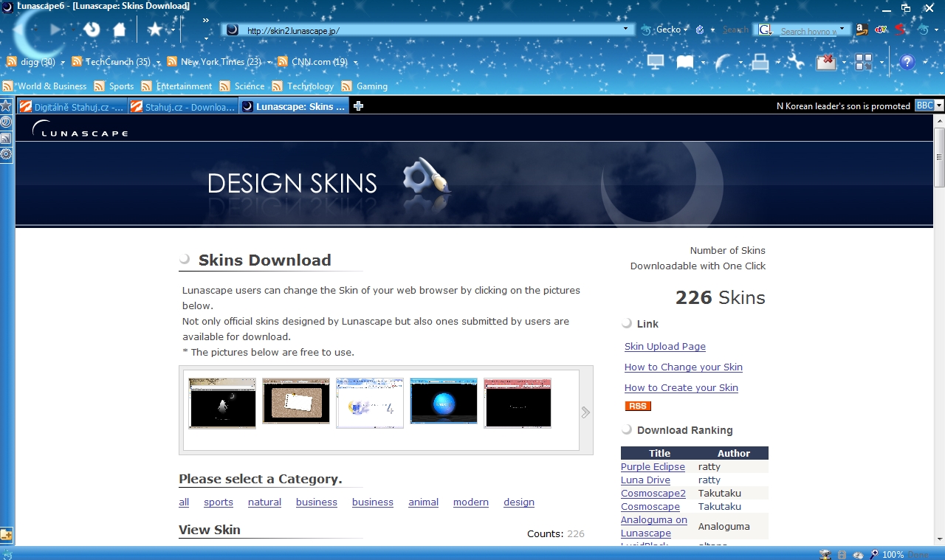Expand the CNN.com (19) feed dropdown
The width and height of the screenshot is (945, 560).
(x=356, y=63)
